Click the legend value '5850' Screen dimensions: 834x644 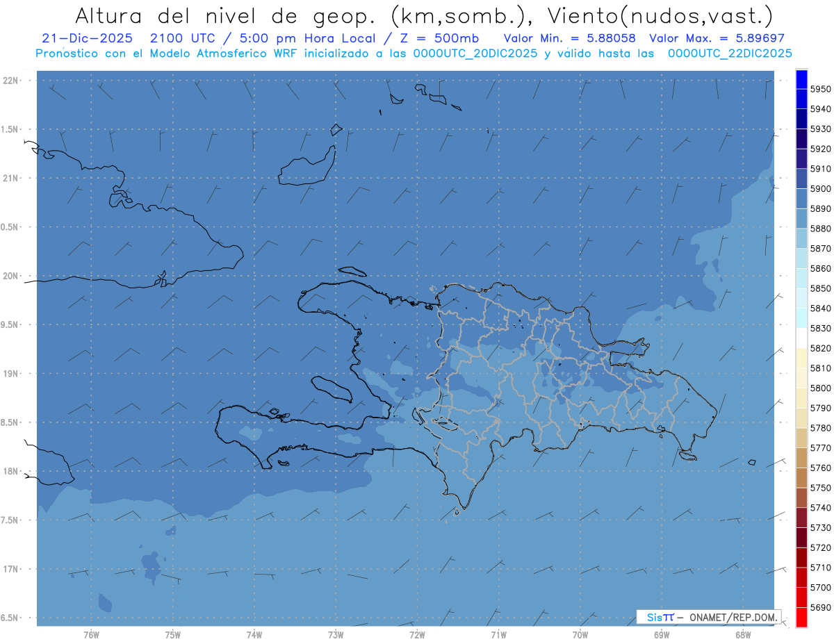click(820, 288)
